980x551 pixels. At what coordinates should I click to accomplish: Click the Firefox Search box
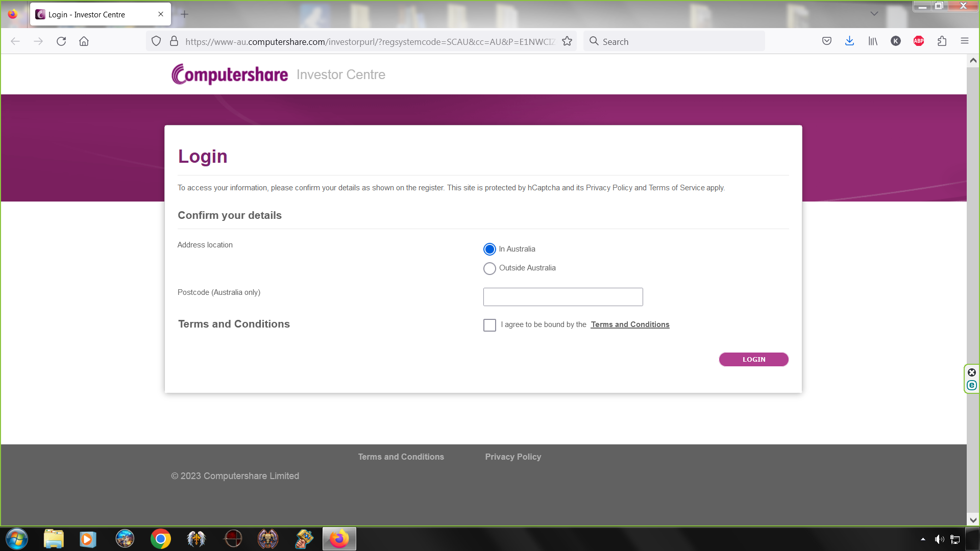point(674,41)
